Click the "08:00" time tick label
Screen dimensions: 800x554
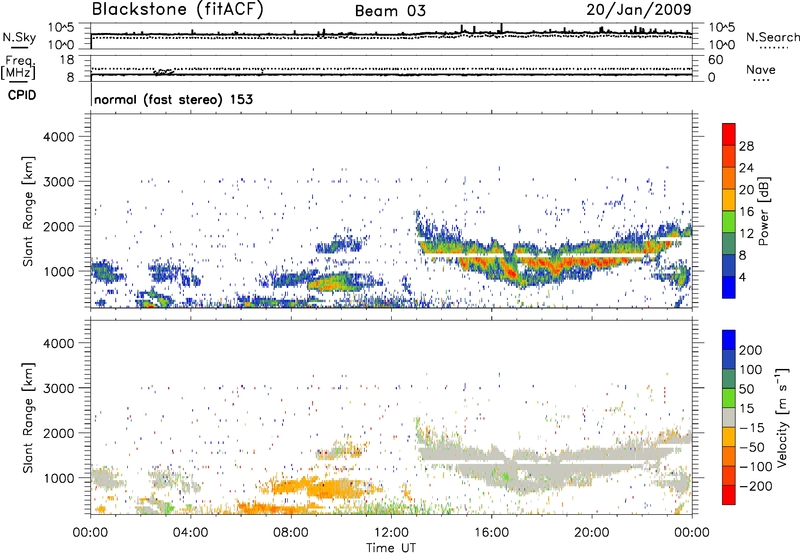(x=290, y=533)
